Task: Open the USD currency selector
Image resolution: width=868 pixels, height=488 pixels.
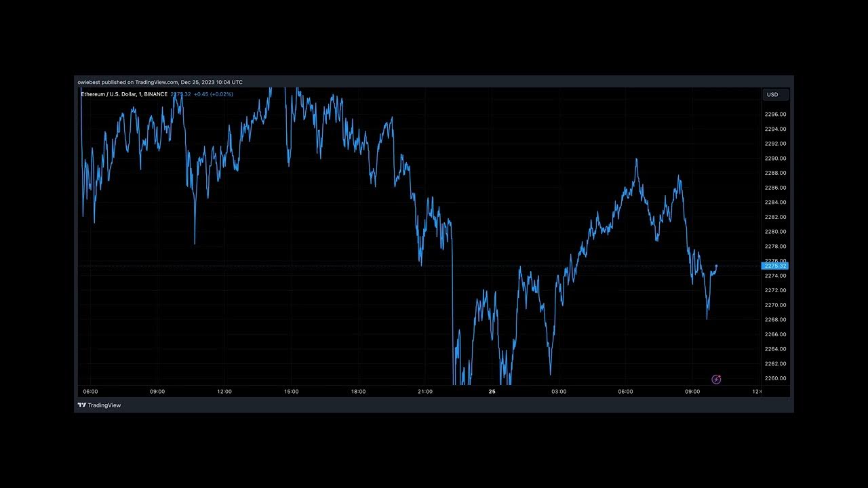Action: (x=773, y=95)
